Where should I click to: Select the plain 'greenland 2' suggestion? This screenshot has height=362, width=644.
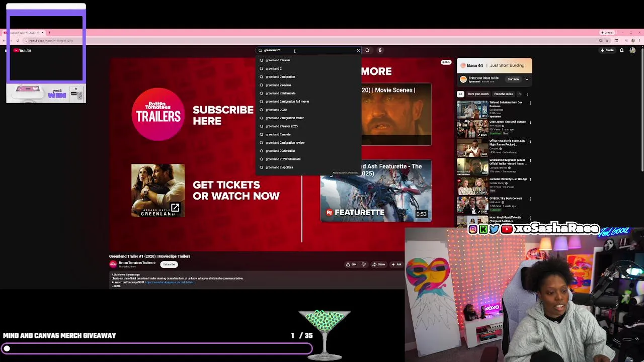tap(308, 68)
